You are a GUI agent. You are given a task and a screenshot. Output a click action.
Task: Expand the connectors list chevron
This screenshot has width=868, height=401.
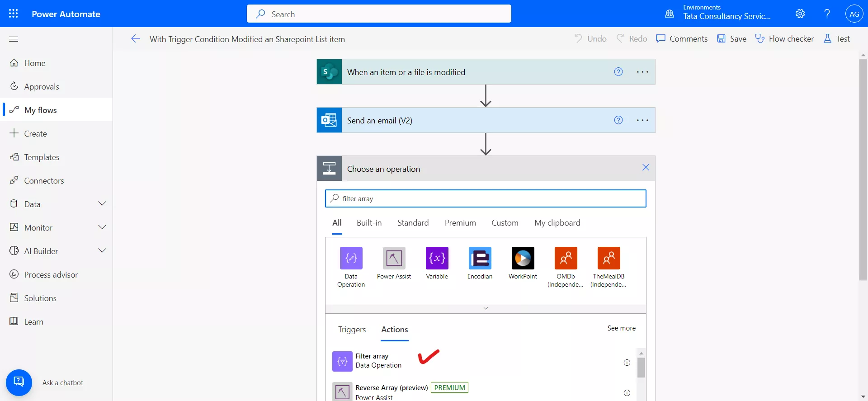click(486, 308)
